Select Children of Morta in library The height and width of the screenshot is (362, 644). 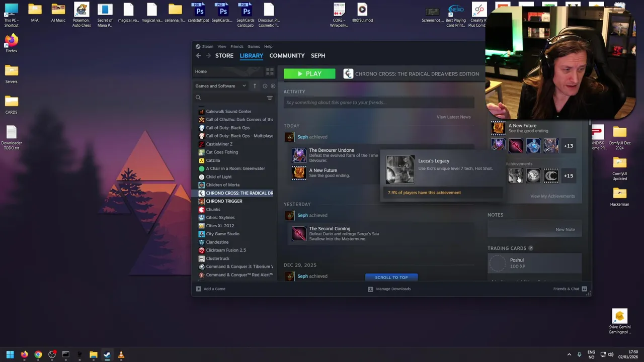[222, 185]
